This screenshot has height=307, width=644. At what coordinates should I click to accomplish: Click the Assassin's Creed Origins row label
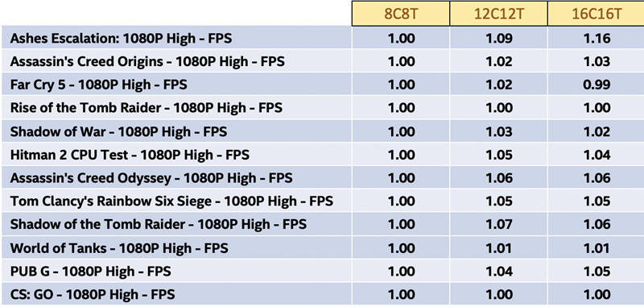pyautogui.click(x=147, y=62)
